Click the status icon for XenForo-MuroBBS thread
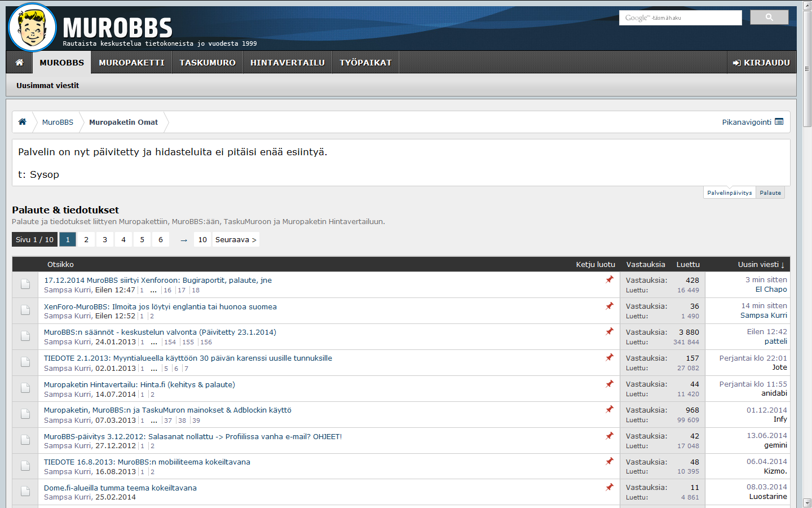812x508 pixels. pos(25,310)
